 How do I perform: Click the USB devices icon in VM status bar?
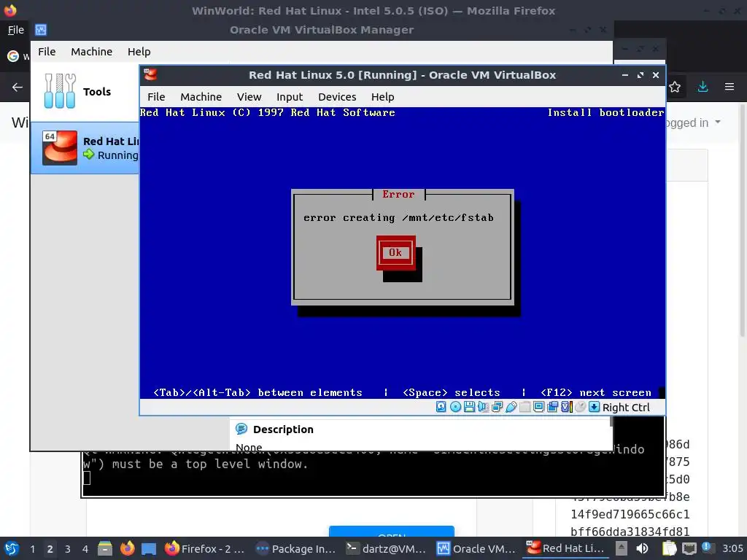point(511,407)
